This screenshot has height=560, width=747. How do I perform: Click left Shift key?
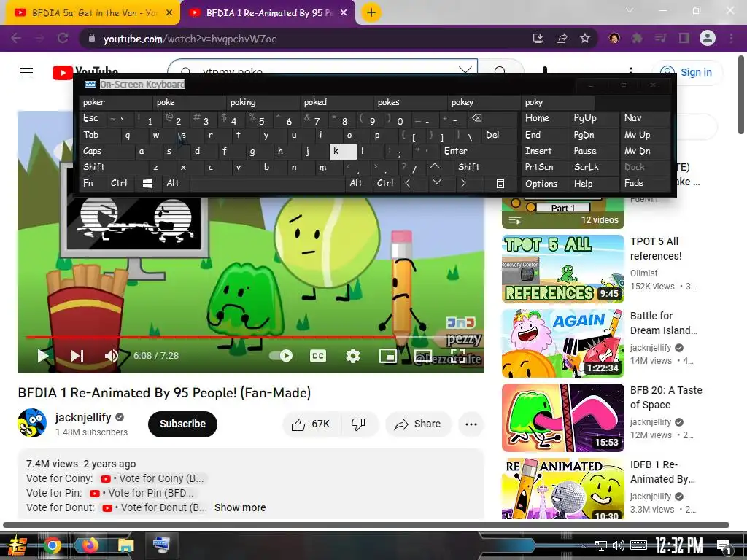pyautogui.click(x=113, y=167)
